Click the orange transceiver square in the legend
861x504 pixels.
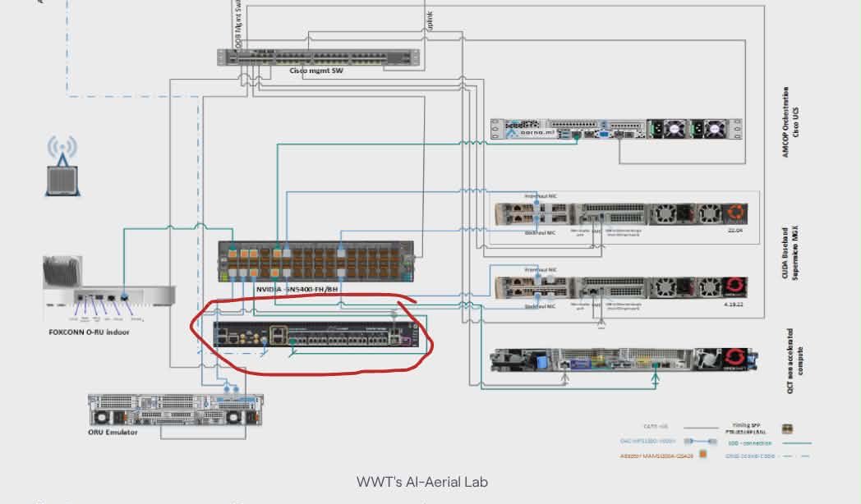click(703, 454)
